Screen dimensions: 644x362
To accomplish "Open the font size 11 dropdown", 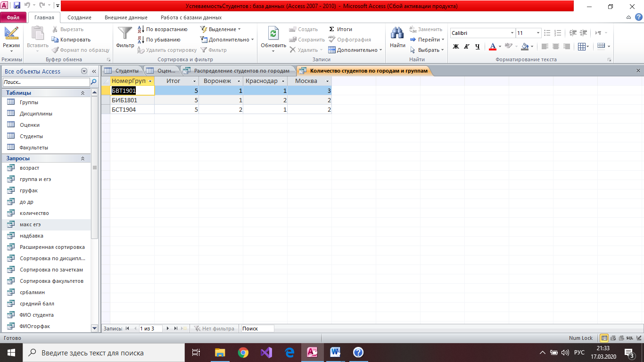I will pos(538,33).
